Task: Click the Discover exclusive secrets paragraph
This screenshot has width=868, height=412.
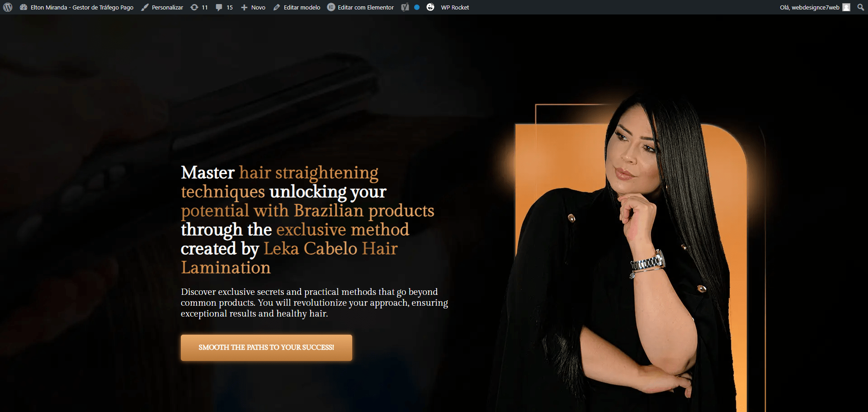Action: point(314,303)
